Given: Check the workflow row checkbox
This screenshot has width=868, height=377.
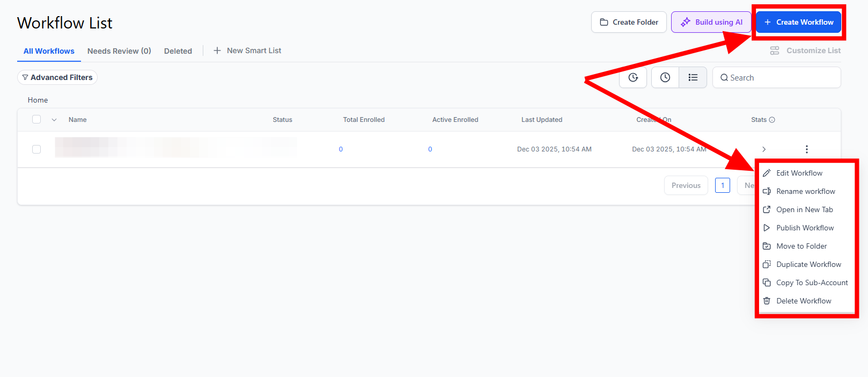Looking at the screenshot, I should [x=36, y=149].
